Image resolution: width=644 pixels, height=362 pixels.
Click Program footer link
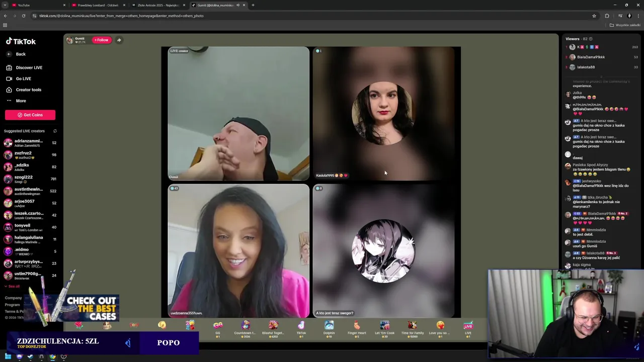tap(12, 305)
